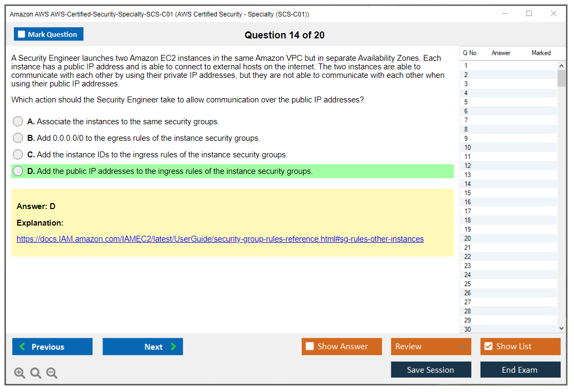This screenshot has height=392, width=574.
Task: Pick option C about instance IDs
Action: (18, 155)
